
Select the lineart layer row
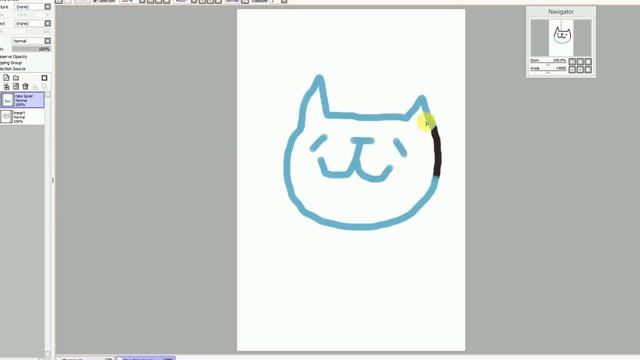click(x=23, y=117)
